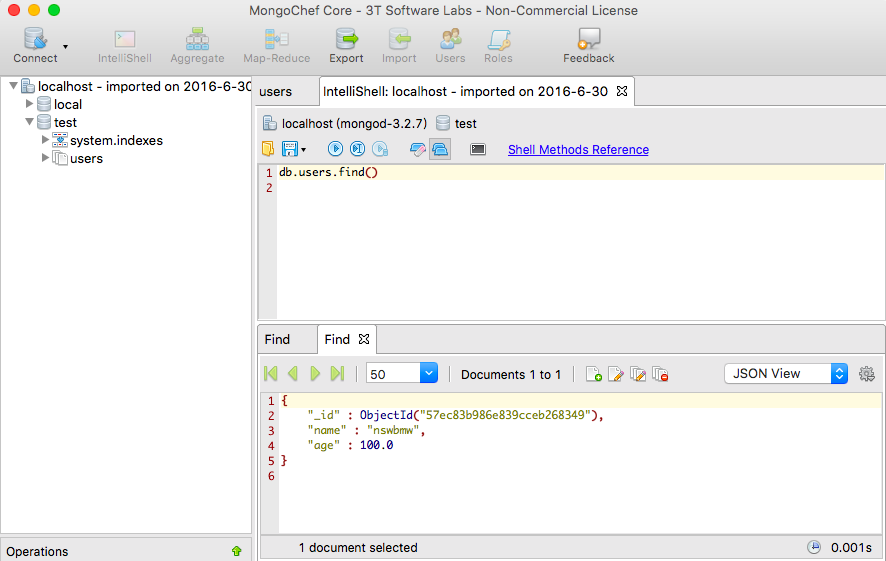Open the Shell Methods Reference link
Viewport: 886px width, 561px height.
tap(578, 150)
